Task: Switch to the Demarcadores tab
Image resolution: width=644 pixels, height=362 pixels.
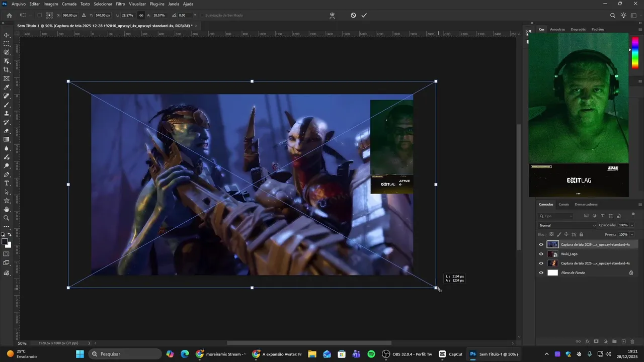Action: coord(586,204)
